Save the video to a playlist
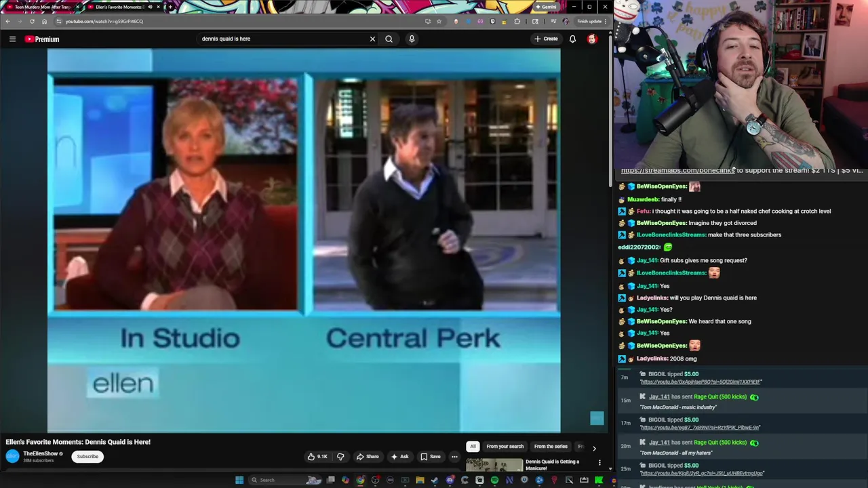The width and height of the screenshot is (868, 488). 431,456
